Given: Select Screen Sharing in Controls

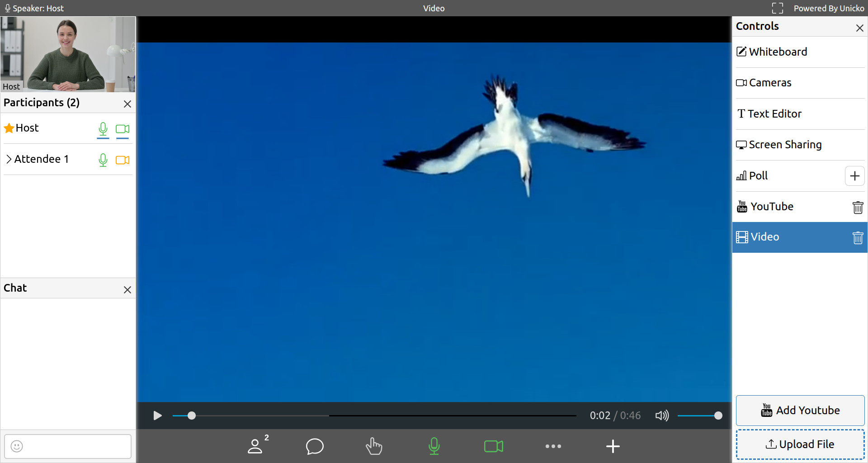Looking at the screenshot, I should point(785,145).
